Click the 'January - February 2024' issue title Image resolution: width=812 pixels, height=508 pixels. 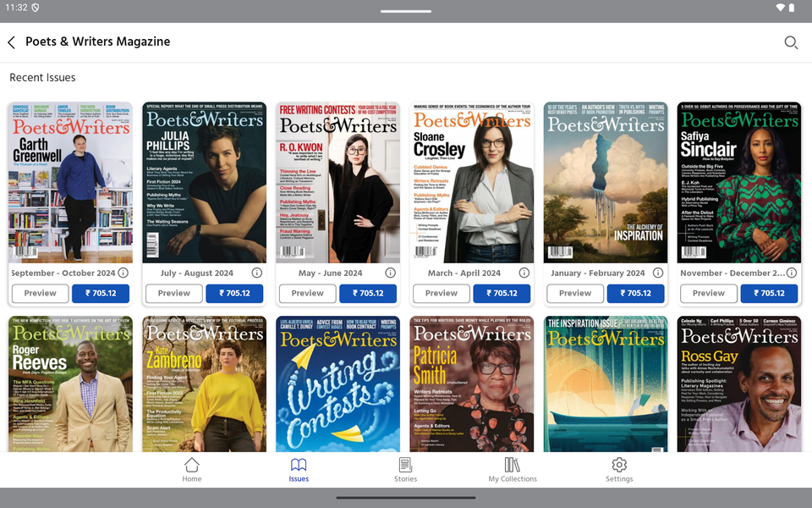click(x=598, y=273)
